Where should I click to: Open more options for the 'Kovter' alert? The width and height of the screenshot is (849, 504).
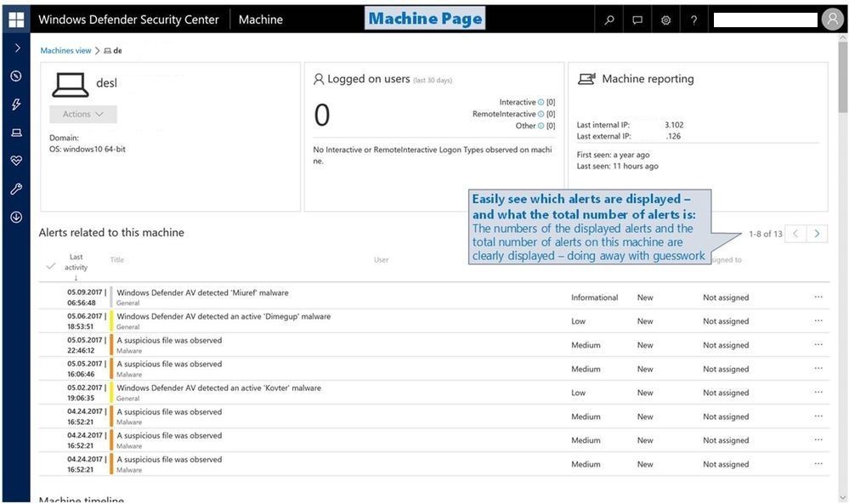818,392
